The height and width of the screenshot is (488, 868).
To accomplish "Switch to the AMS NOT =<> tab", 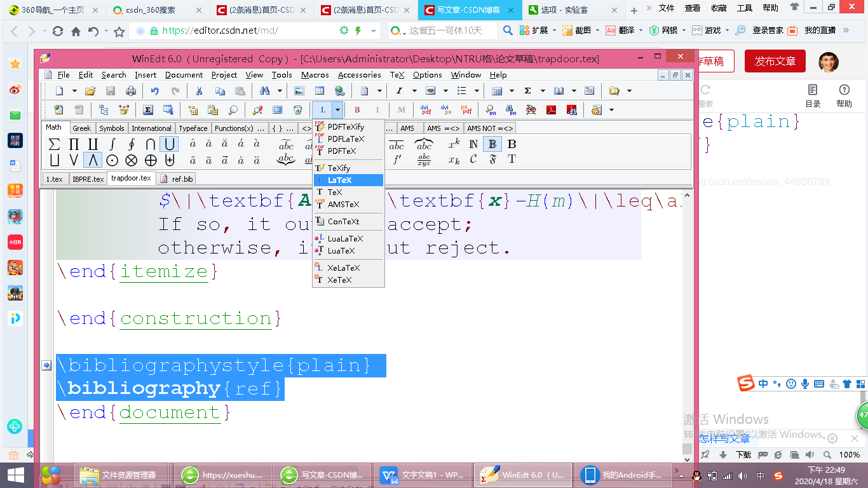I will tap(490, 128).
